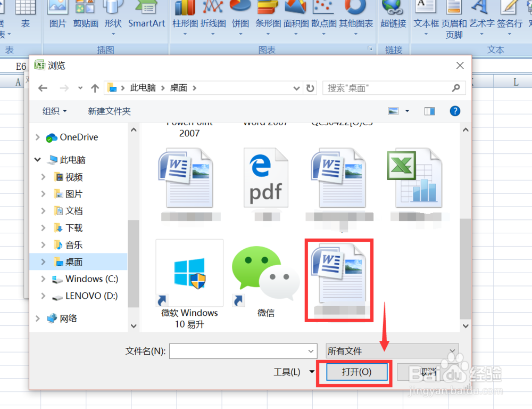Open dialog help question mark
This screenshot has width=532, height=409.
[x=455, y=111]
